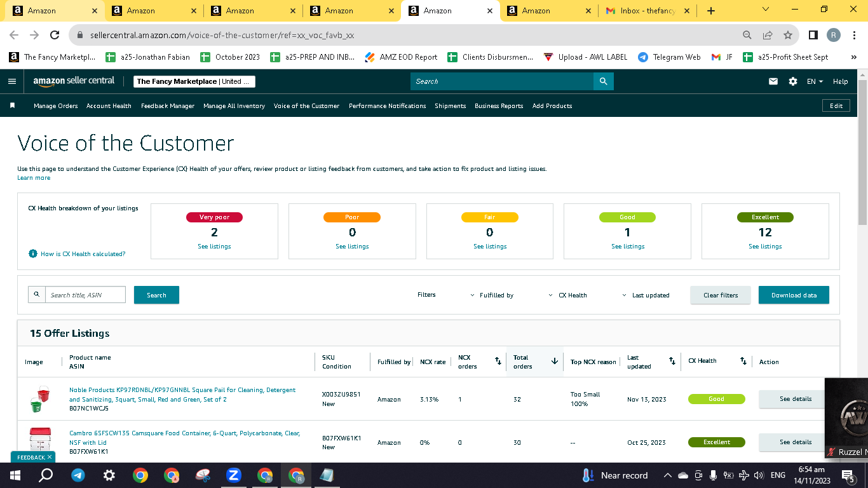Screen dimensions: 868x488
Task: Click the CX Health info icon
Action: point(33,254)
